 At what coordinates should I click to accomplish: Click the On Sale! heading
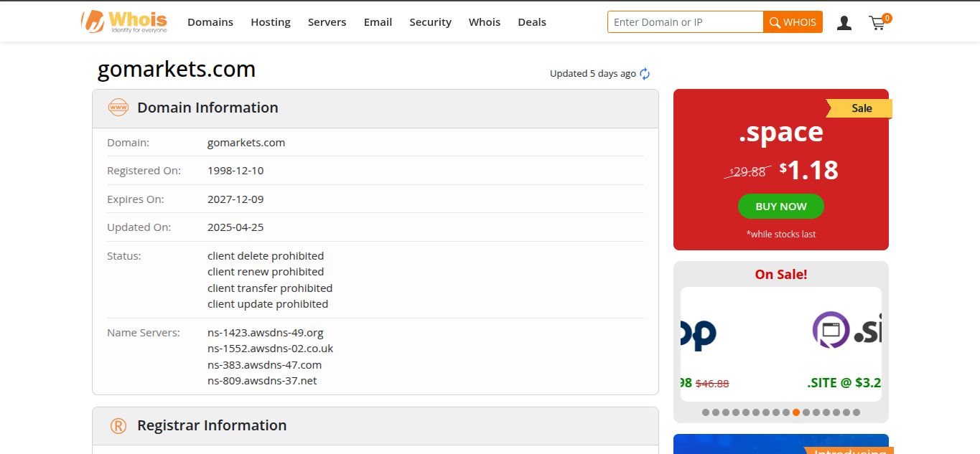[x=781, y=275]
